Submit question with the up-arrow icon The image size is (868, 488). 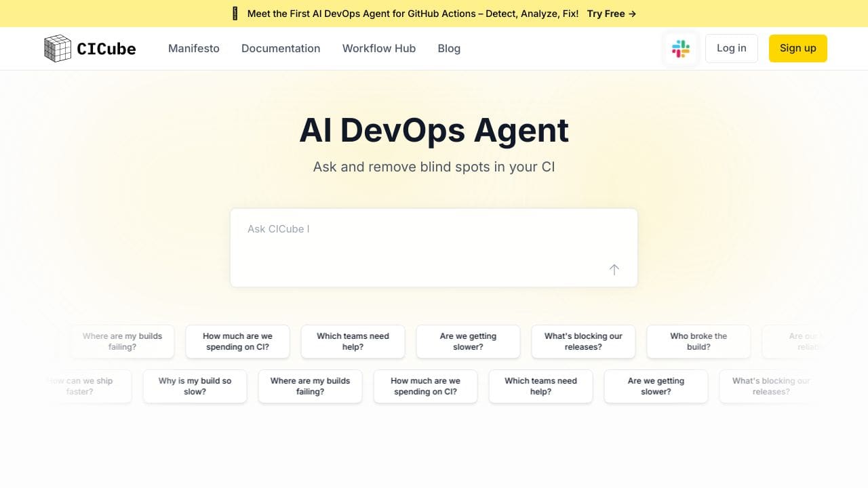pos(614,269)
